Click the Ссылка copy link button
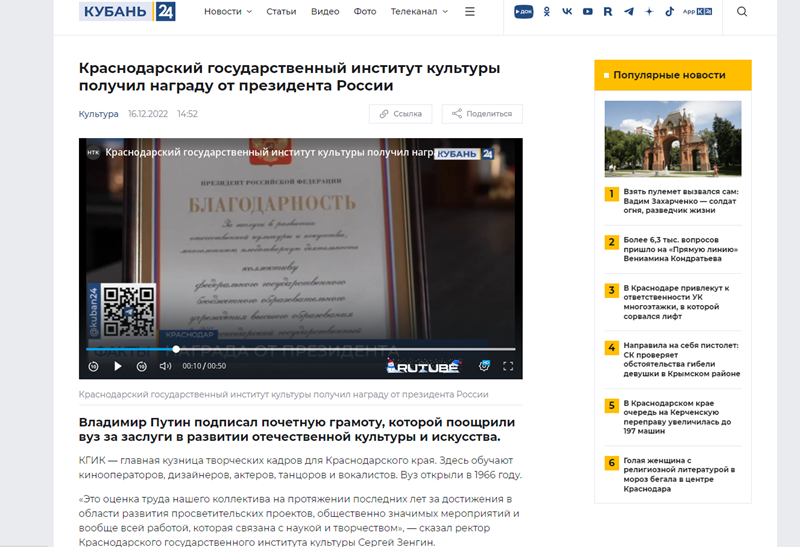 point(401,114)
